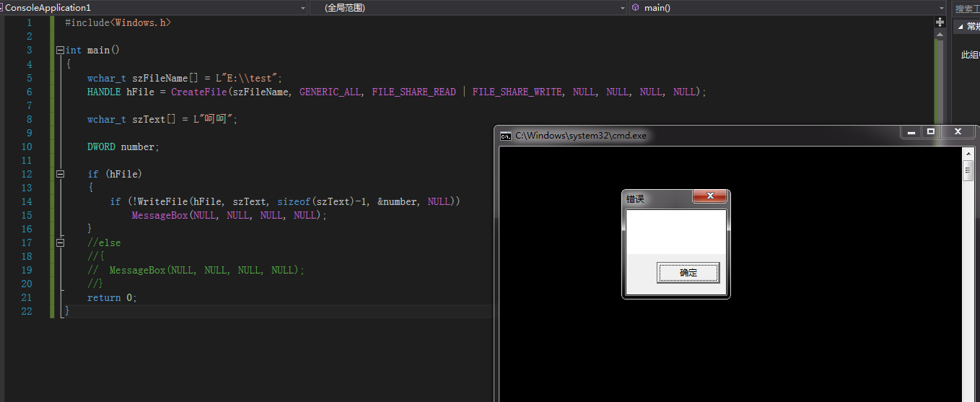
Task: Click line number 22 in the gutter
Action: [27, 312]
